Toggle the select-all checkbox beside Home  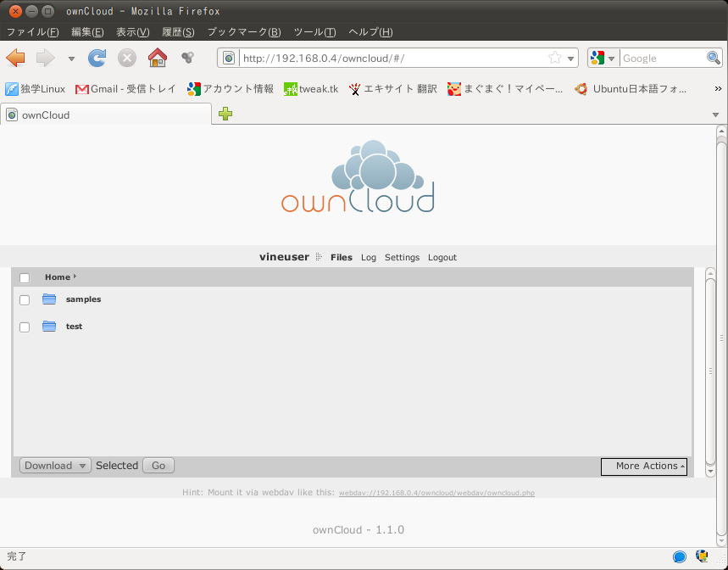point(25,278)
